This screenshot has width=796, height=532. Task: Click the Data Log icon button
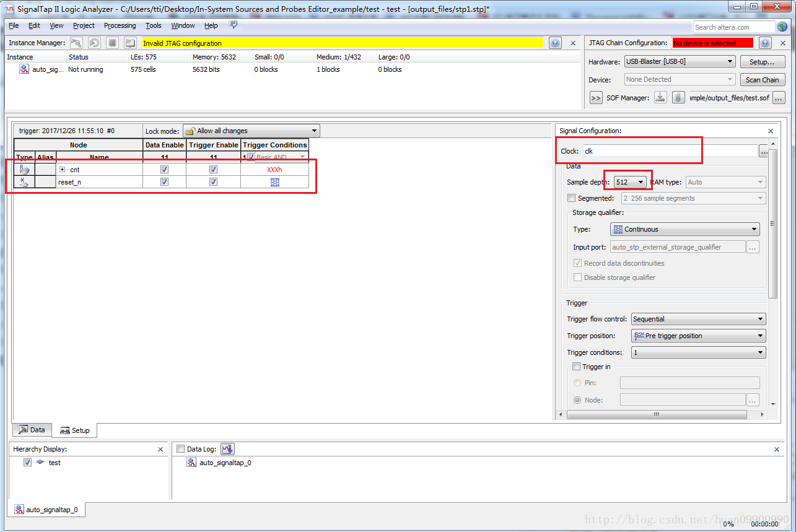[227, 449]
